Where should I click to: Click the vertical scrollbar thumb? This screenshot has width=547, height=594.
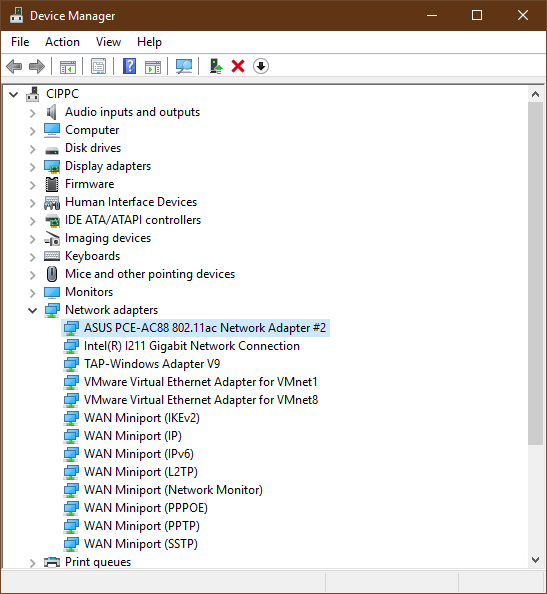(x=535, y=273)
